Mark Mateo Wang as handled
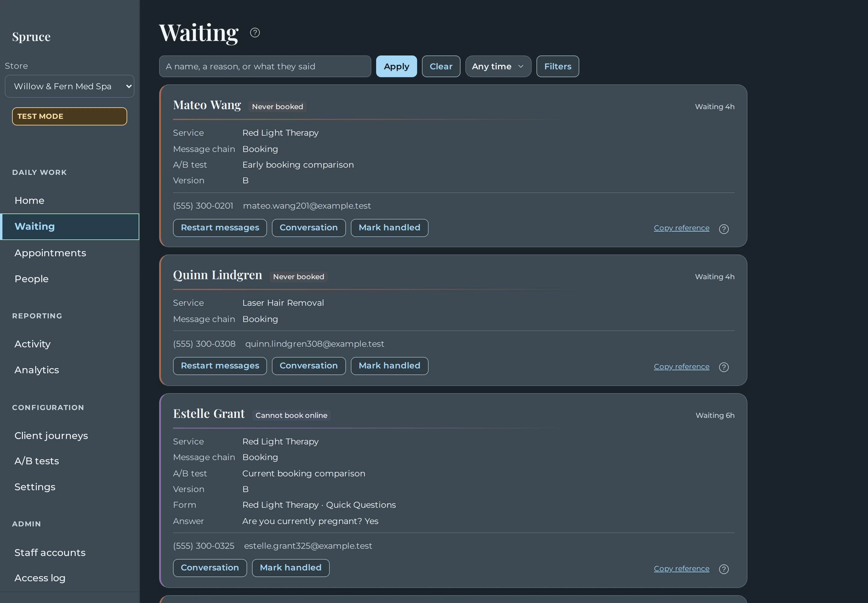The width and height of the screenshot is (868, 603). 389,228
